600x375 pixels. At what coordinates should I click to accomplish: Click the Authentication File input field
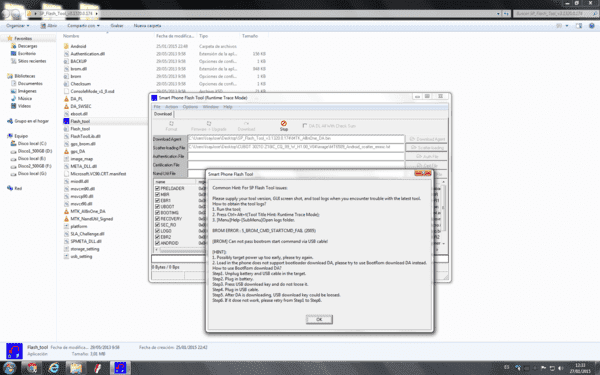[296, 156]
